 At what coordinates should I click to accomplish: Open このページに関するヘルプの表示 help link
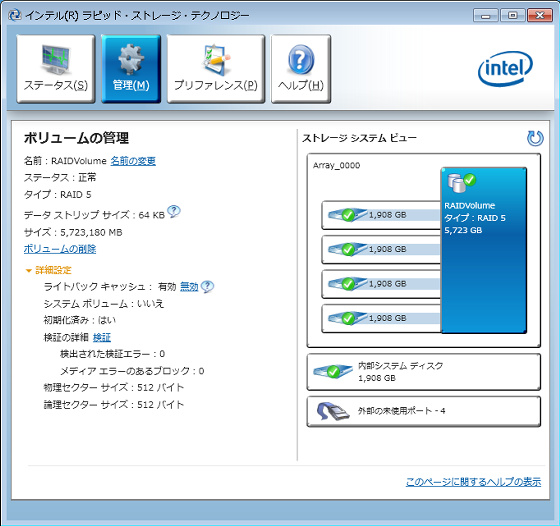(473, 482)
